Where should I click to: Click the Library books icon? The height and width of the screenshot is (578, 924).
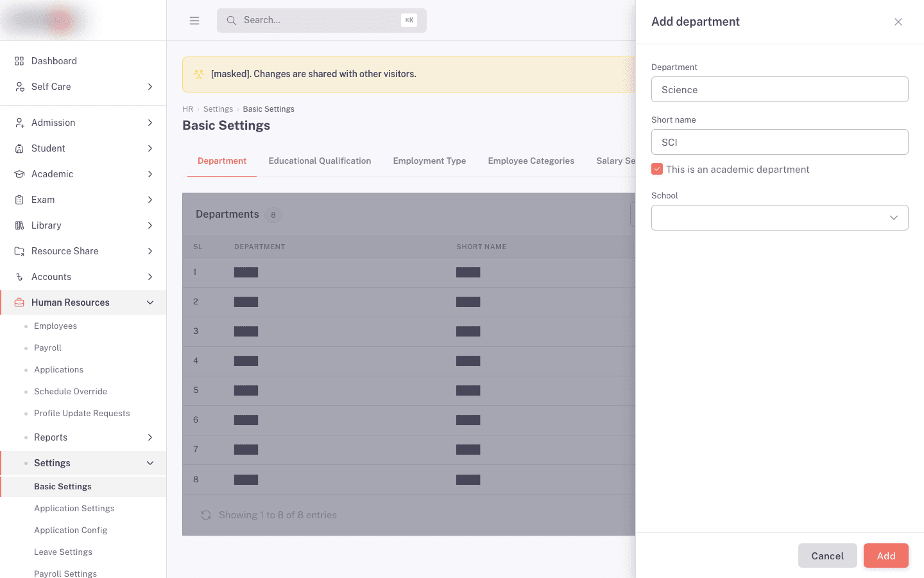click(x=19, y=225)
